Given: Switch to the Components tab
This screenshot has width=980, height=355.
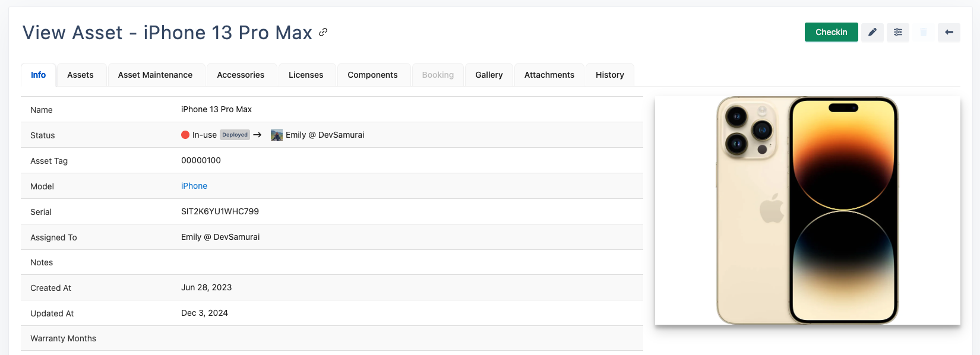Looking at the screenshot, I should pos(372,75).
